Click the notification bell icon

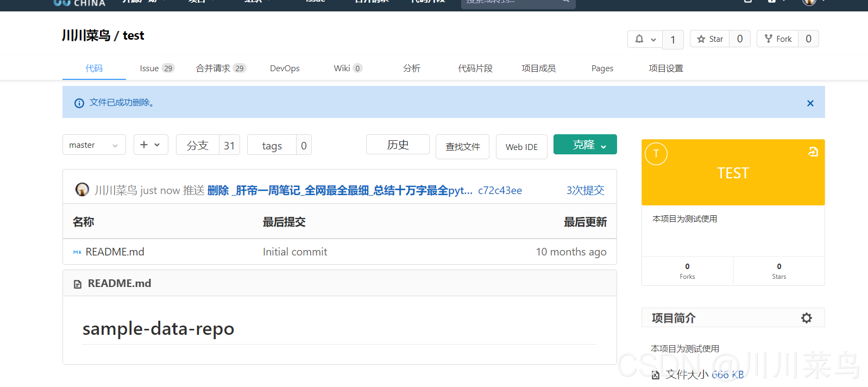click(x=639, y=39)
